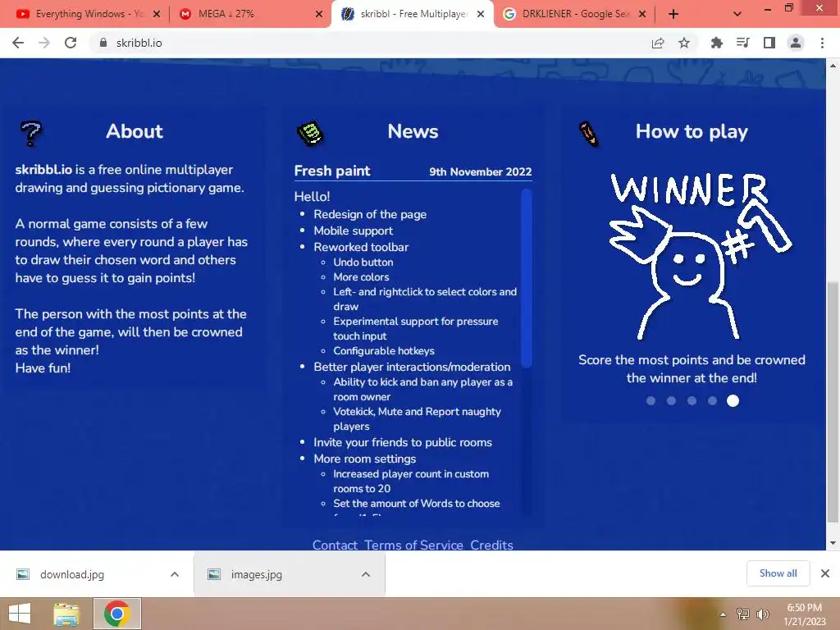Click the volume speaker tray icon
The width and height of the screenshot is (840, 630).
coord(762,614)
